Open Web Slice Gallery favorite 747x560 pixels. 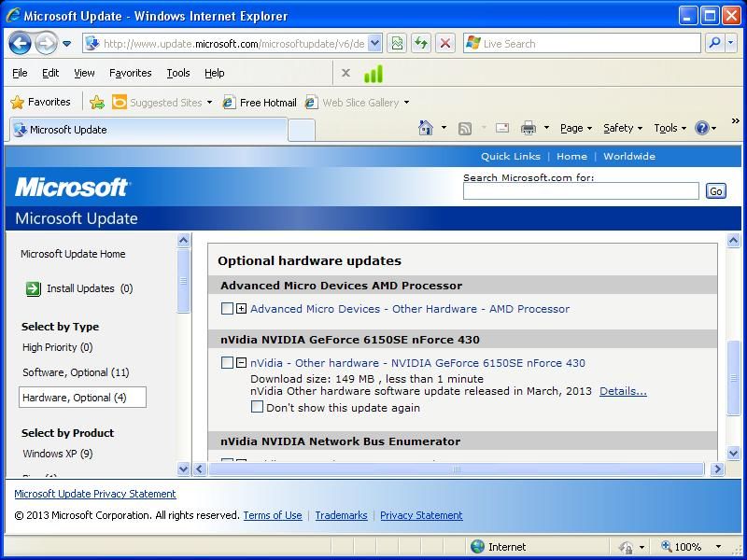[358, 103]
